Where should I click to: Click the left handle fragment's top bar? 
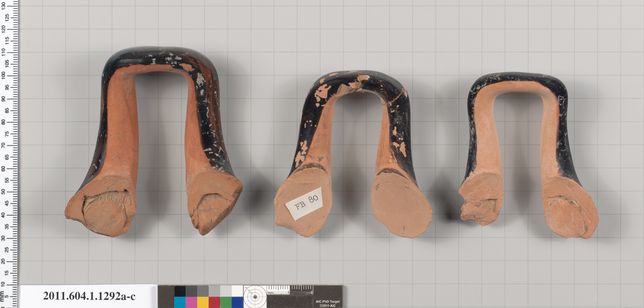pos(160,58)
